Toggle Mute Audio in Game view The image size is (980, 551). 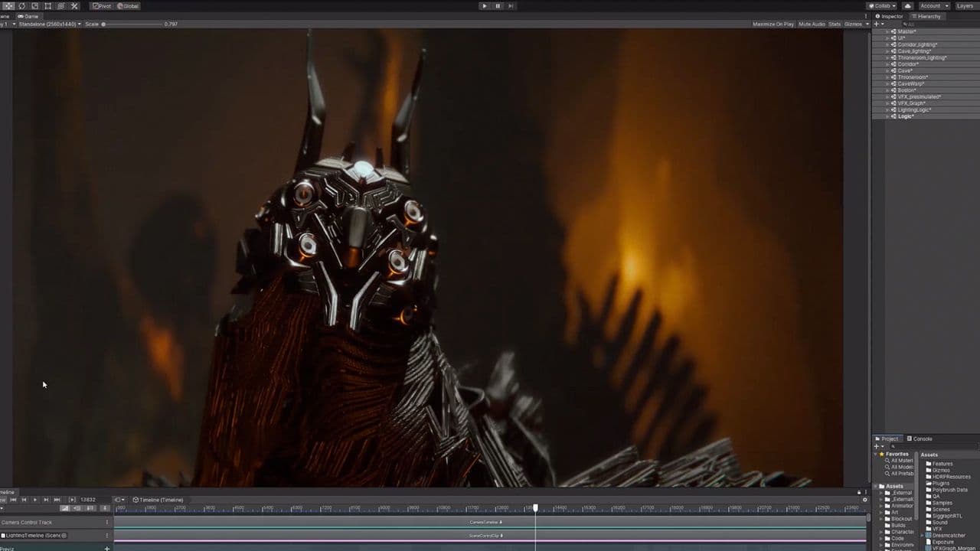click(x=812, y=24)
